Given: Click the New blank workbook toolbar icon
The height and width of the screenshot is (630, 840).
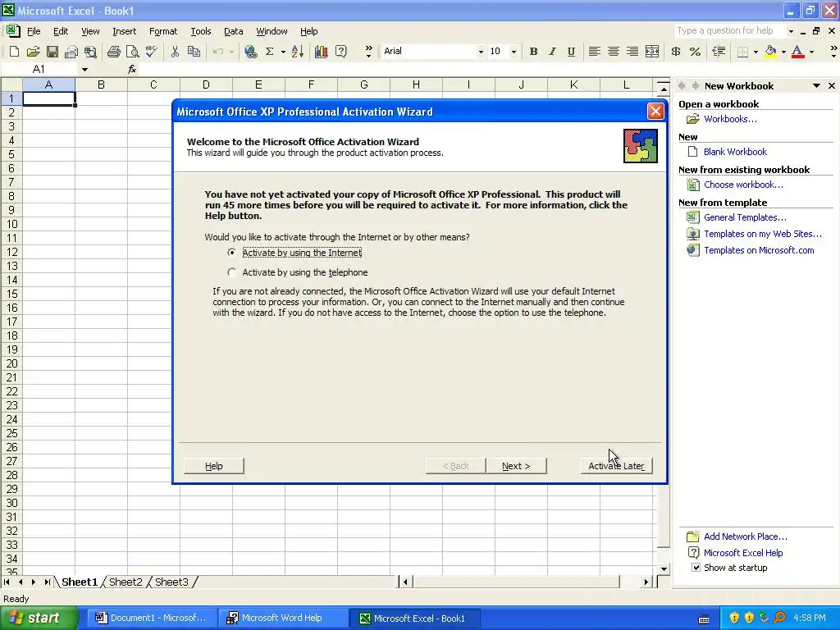Looking at the screenshot, I should coord(15,52).
